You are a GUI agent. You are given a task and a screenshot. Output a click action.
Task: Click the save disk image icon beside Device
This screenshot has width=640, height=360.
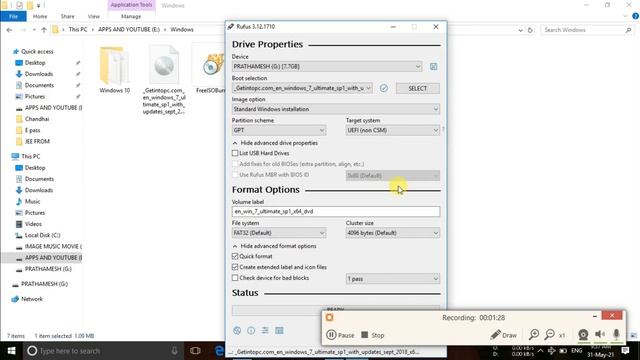(433, 67)
